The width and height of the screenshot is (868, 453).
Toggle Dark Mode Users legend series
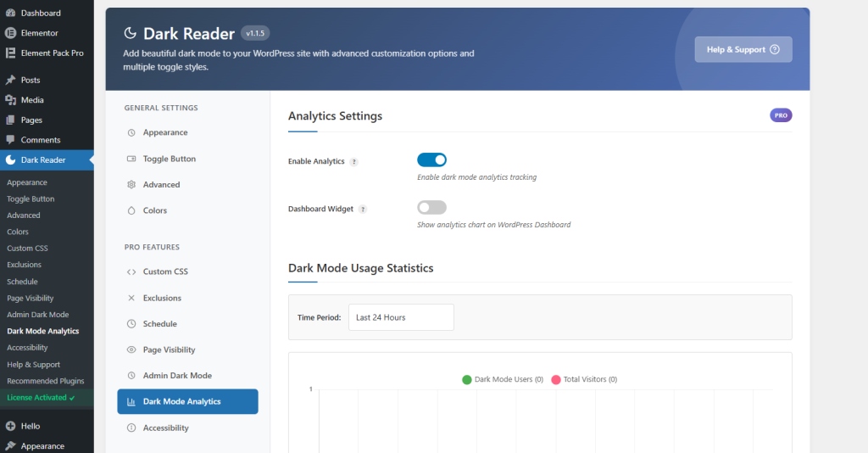pos(503,379)
